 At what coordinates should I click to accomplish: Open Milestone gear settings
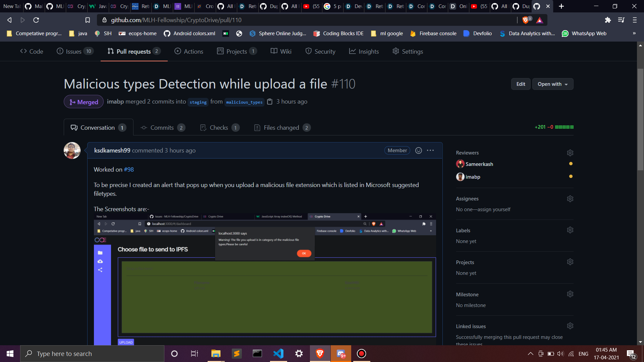[x=570, y=294]
